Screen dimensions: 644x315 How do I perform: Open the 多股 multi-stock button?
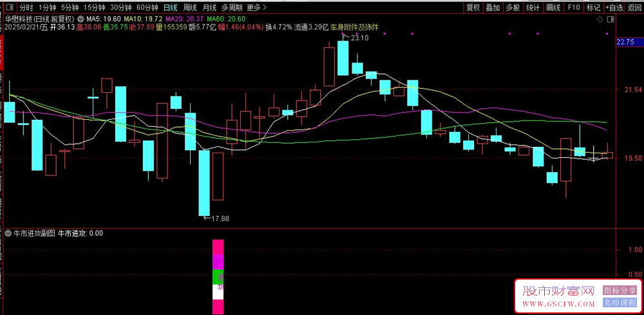coord(513,7)
